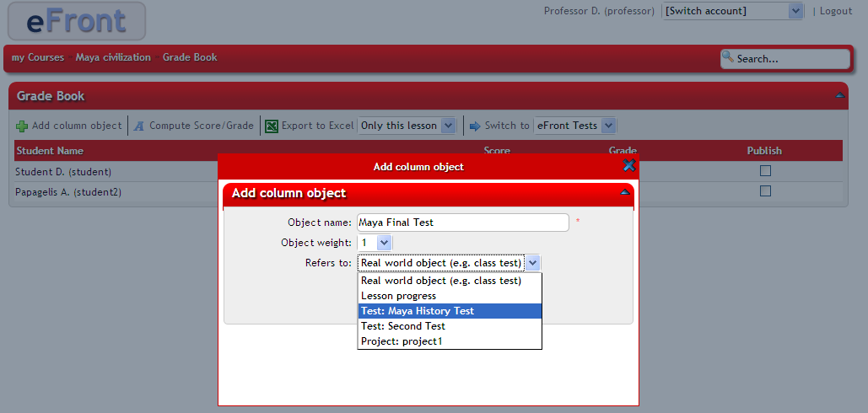Image resolution: width=868 pixels, height=413 pixels.
Task: Click Export to Excel link
Action: tap(318, 126)
